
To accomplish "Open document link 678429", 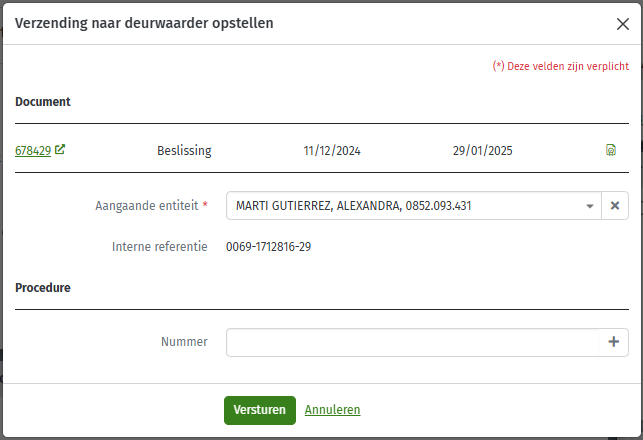I will tap(33, 151).
